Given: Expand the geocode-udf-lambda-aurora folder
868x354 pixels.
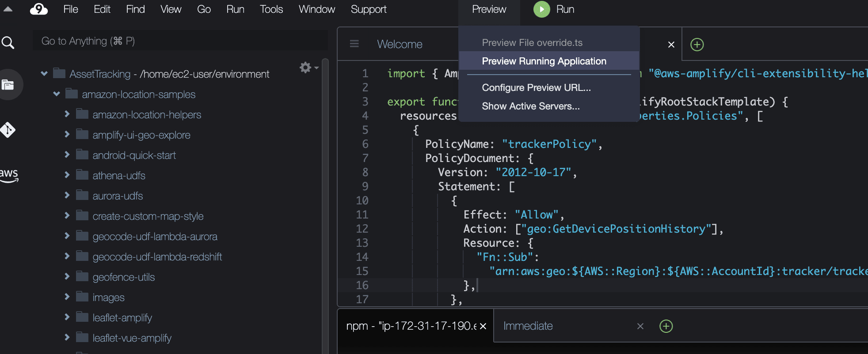Looking at the screenshot, I should [67, 236].
